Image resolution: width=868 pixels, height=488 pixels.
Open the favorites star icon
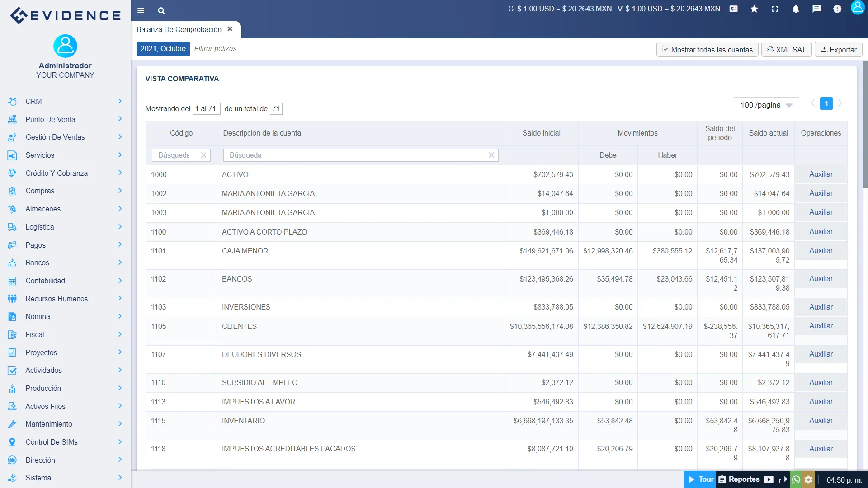[x=754, y=9]
